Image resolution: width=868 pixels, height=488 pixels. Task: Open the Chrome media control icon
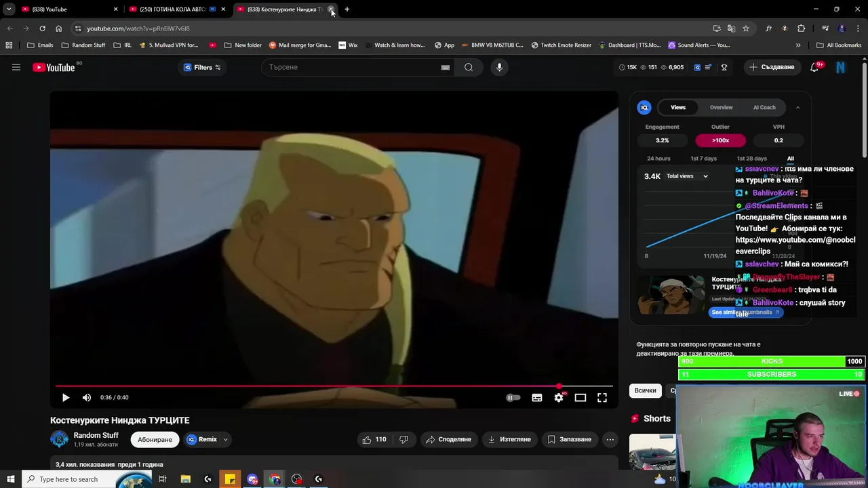pos(825,28)
